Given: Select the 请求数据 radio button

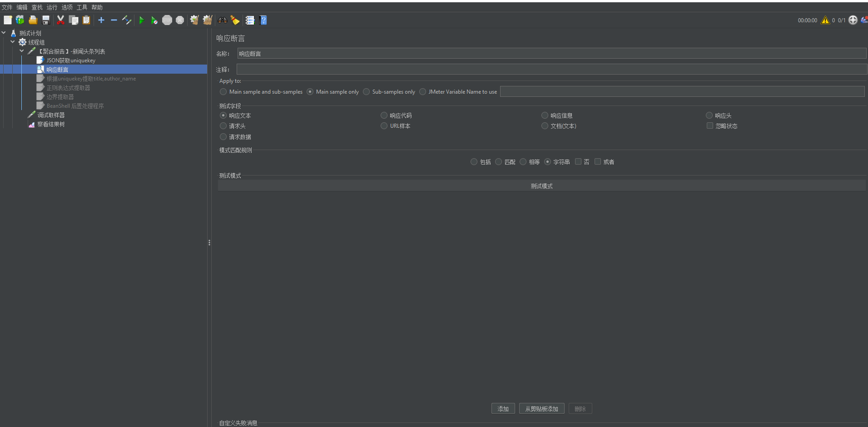Looking at the screenshot, I should click(x=223, y=137).
